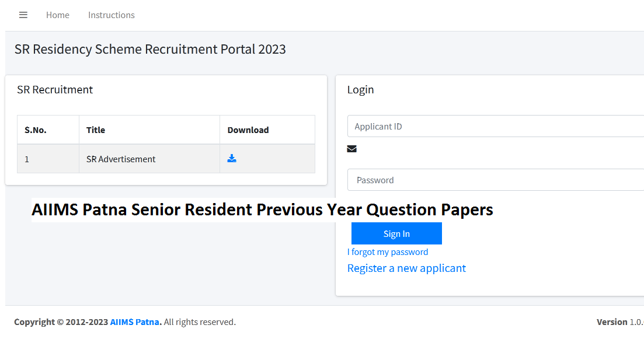Click the Title column header
The image size is (644, 346).
pos(96,130)
